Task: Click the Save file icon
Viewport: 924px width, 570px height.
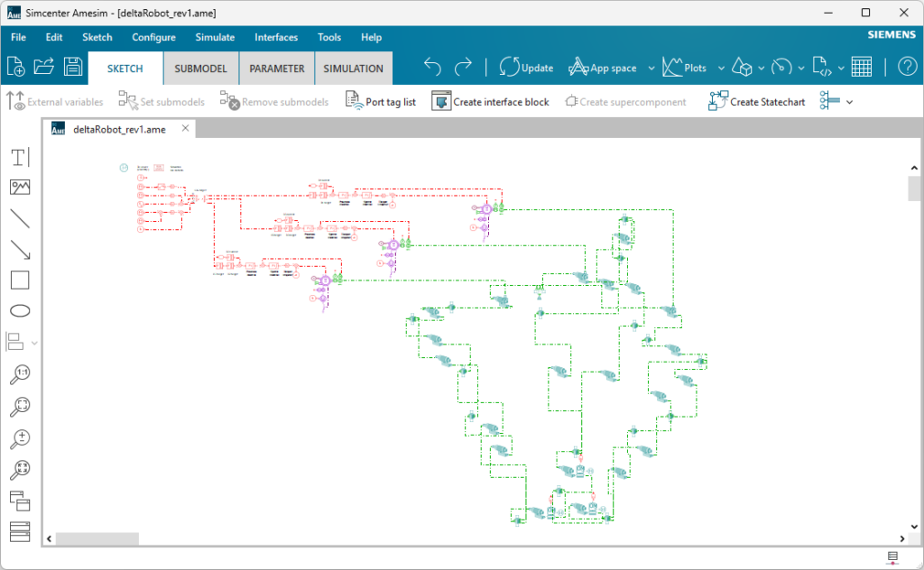Action: [x=73, y=67]
